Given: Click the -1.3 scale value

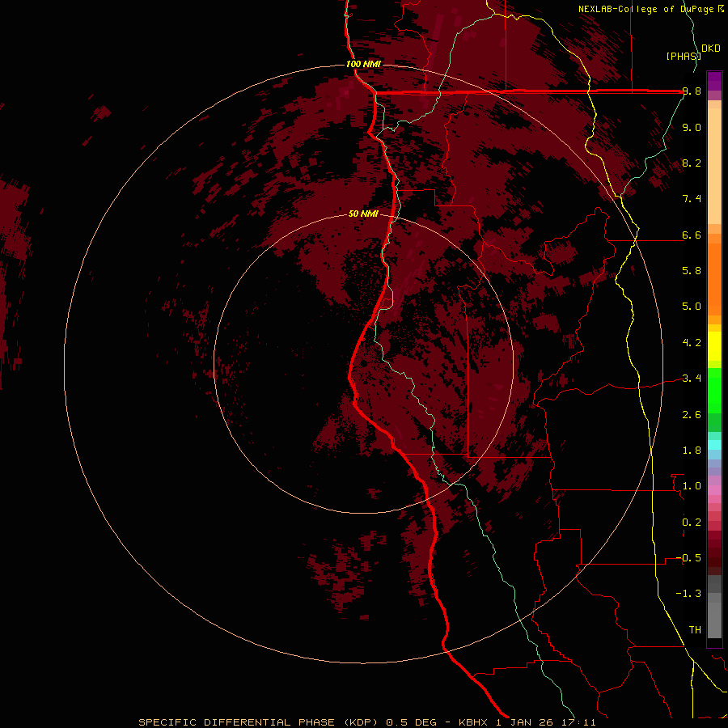Looking at the screenshot, I should click(689, 594).
